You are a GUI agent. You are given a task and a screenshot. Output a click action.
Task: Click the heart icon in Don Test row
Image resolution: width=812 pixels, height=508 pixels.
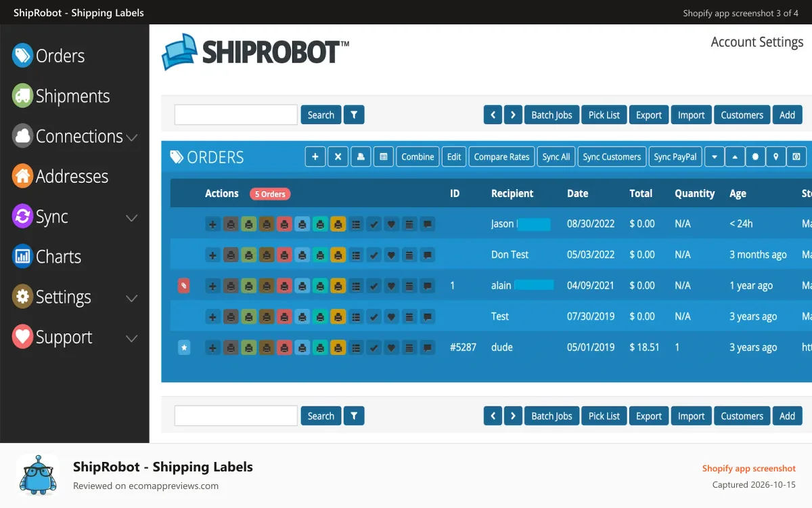tap(391, 255)
